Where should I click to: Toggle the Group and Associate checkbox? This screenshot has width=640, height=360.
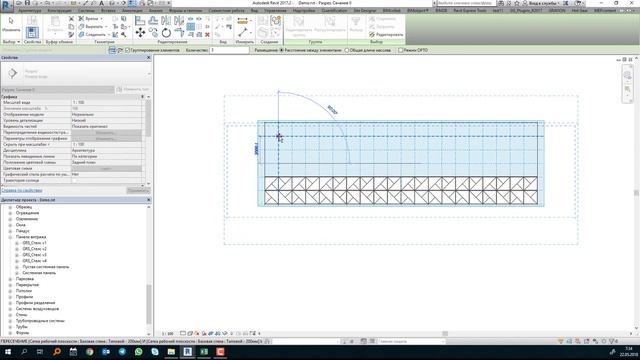(x=127, y=50)
